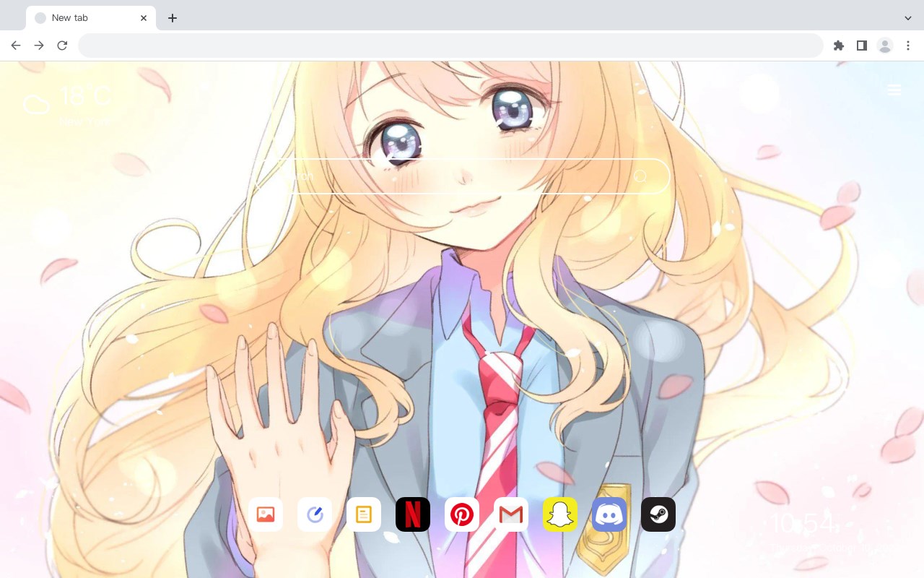Open the Snapchat shortcut

pyautogui.click(x=560, y=514)
